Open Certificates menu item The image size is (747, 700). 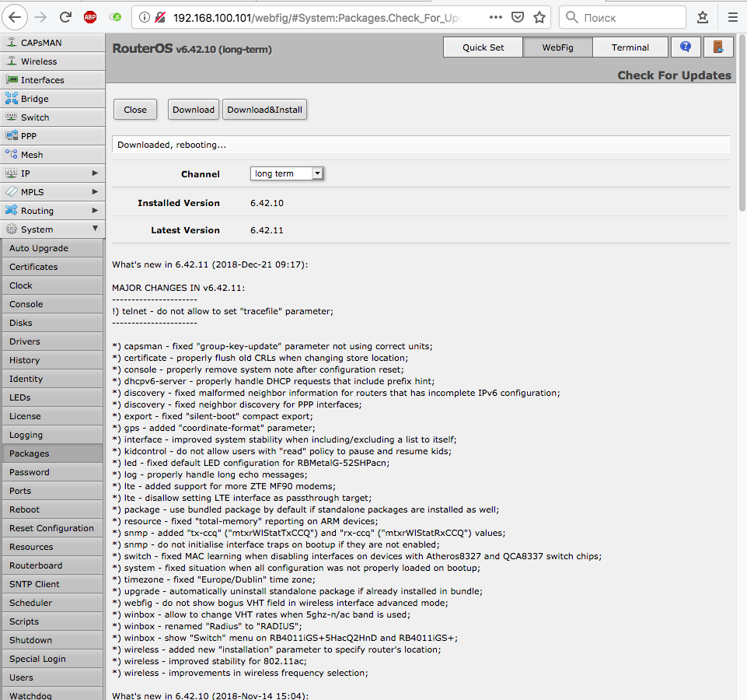(x=52, y=267)
